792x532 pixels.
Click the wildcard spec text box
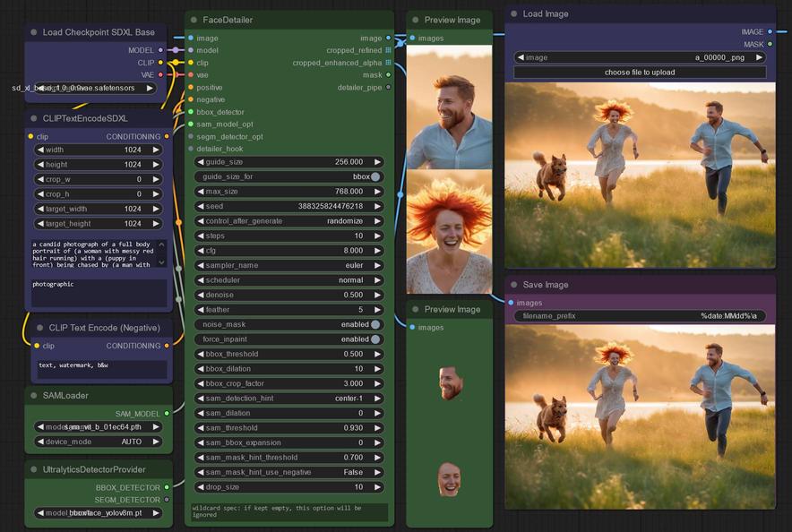coord(289,511)
